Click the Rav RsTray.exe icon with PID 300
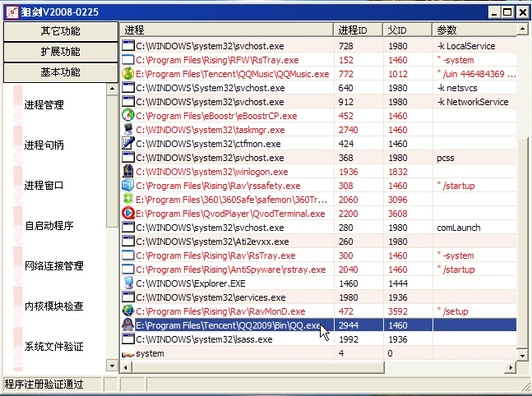Viewport: 532px width, 396px height. (x=128, y=256)
